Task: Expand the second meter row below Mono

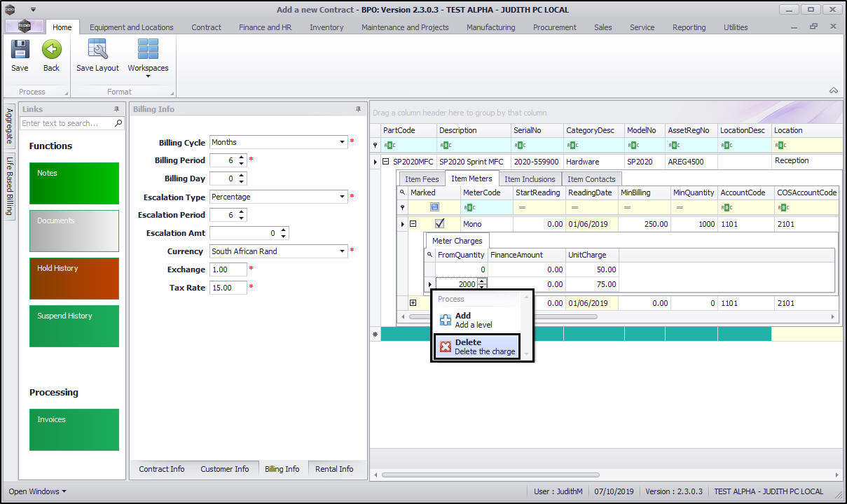Action: 413,303
